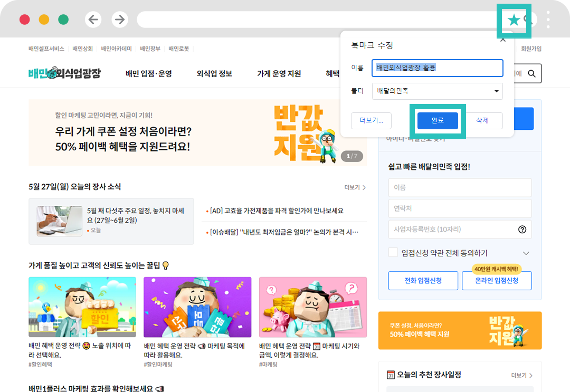
Task: Confirm bookmark with 완료 button
Action: pyautogui.click(x=438, y=121)
